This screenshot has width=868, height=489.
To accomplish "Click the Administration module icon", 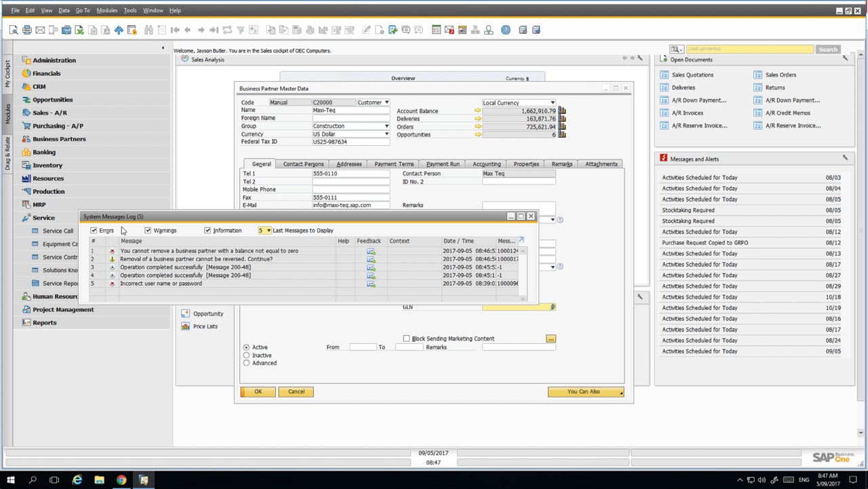I will [26, 60].
